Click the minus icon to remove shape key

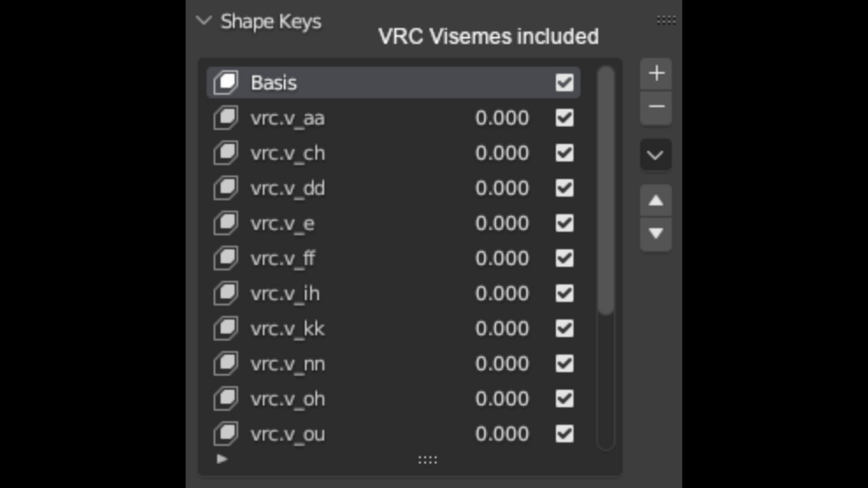click(656, 107)
